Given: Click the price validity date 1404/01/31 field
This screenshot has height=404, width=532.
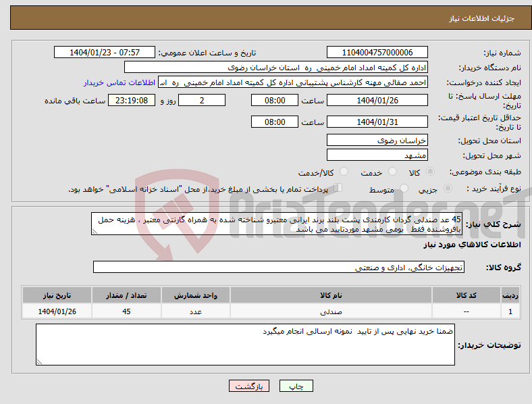Looking at the screenshot, I should coord(377,122).
